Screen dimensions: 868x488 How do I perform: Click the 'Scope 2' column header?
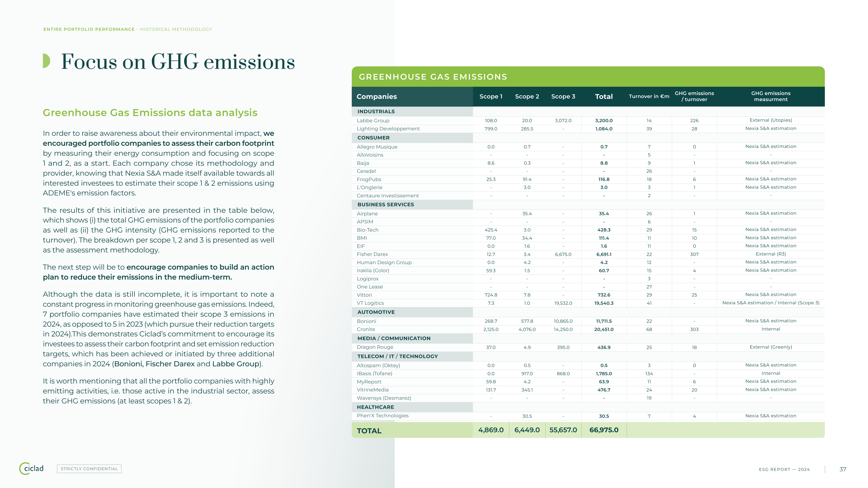tap(527, 96)
